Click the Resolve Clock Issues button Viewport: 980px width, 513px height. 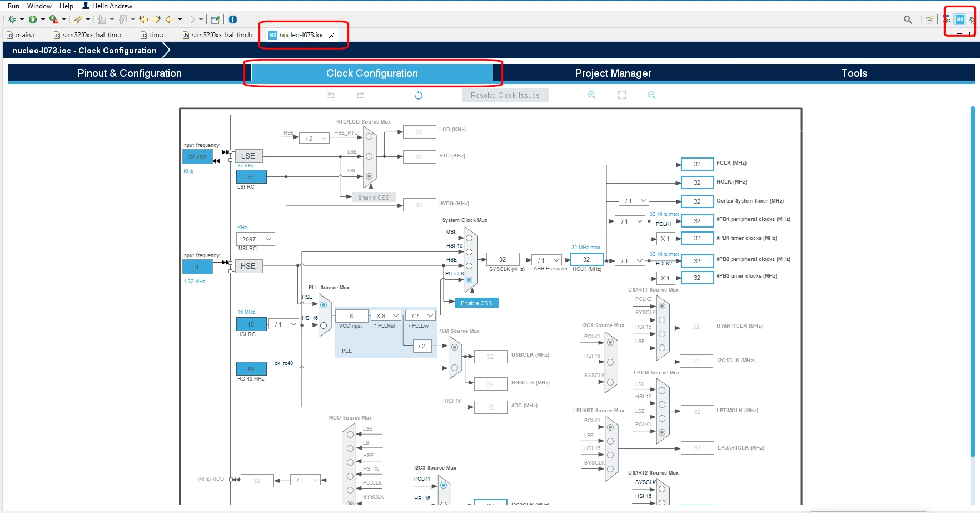505,95
